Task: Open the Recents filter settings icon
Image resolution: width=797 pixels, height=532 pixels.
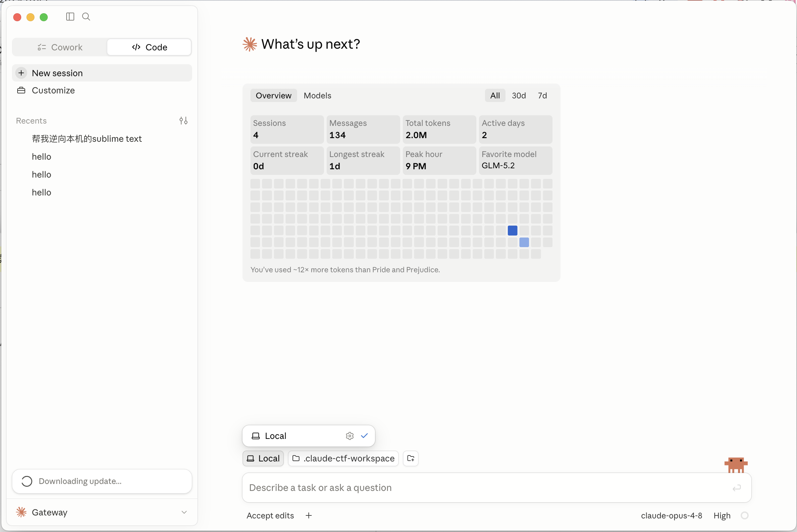Action: [184, 121]
